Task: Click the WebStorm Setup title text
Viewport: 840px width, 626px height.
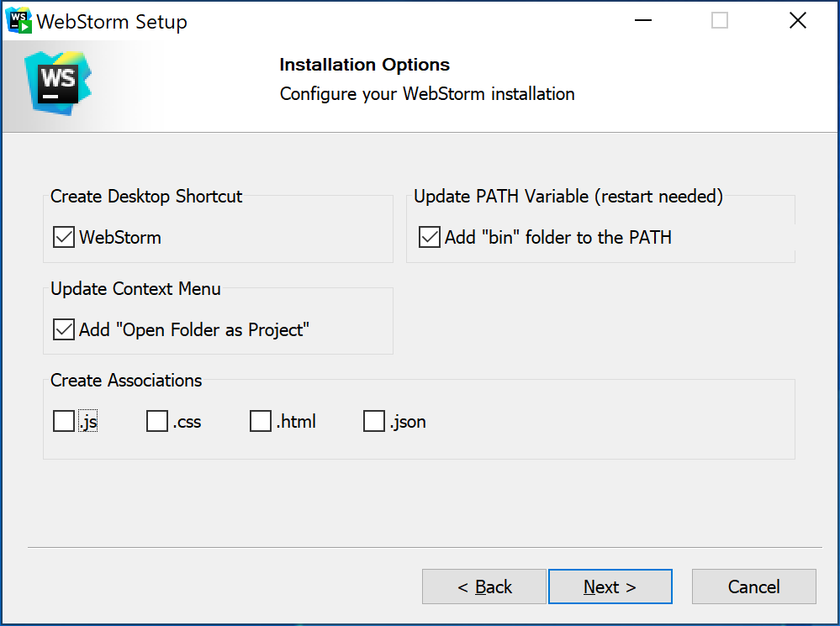Action: pos(113,21)
